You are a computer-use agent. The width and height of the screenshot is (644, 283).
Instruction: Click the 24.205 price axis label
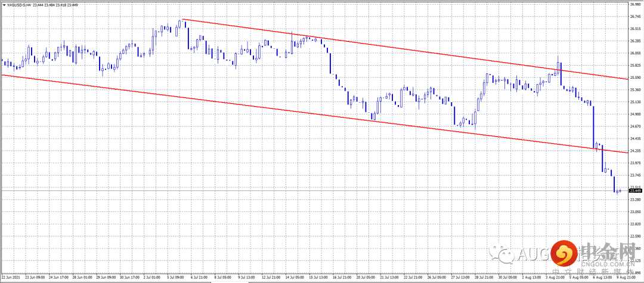(x=635, y=151)
